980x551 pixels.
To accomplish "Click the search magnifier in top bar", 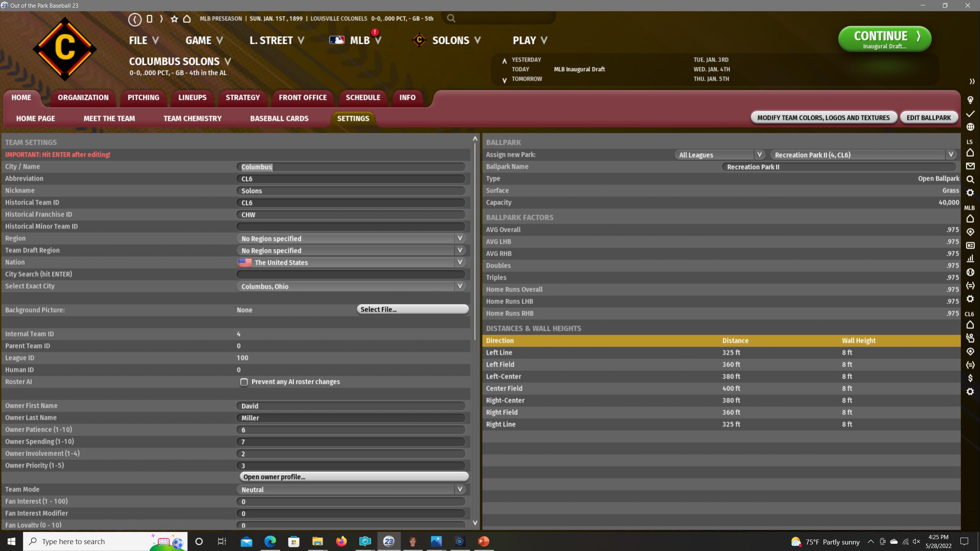I will (x=451, y=18).
